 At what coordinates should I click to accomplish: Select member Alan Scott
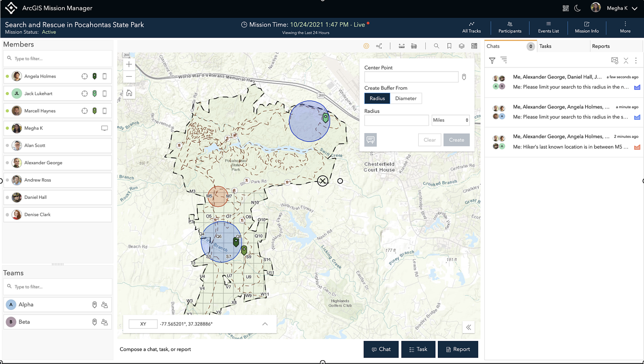[58, 145]
